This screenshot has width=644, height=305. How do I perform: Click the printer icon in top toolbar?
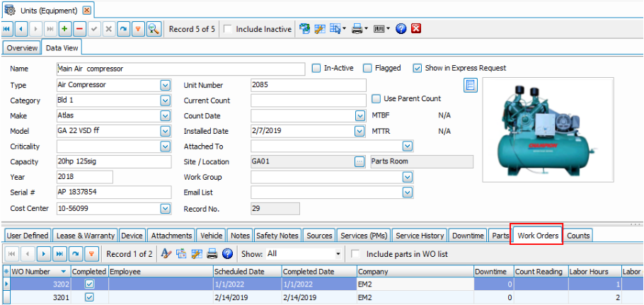pyautogui.click(x=357, y=29)
